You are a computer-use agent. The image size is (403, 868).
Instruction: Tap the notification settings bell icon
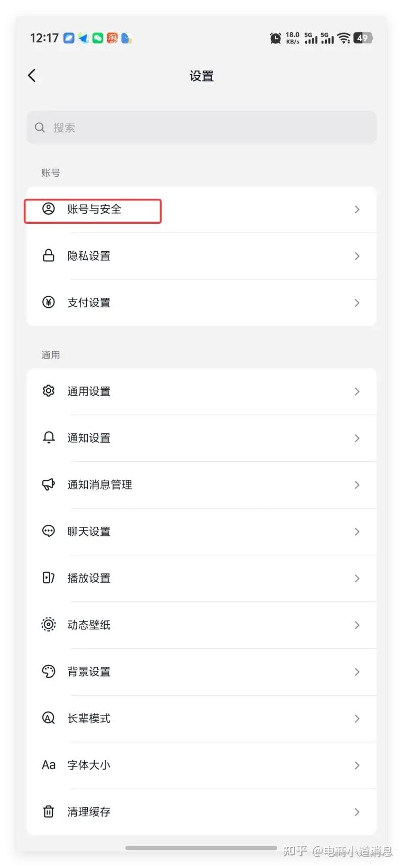pos(49,437)
